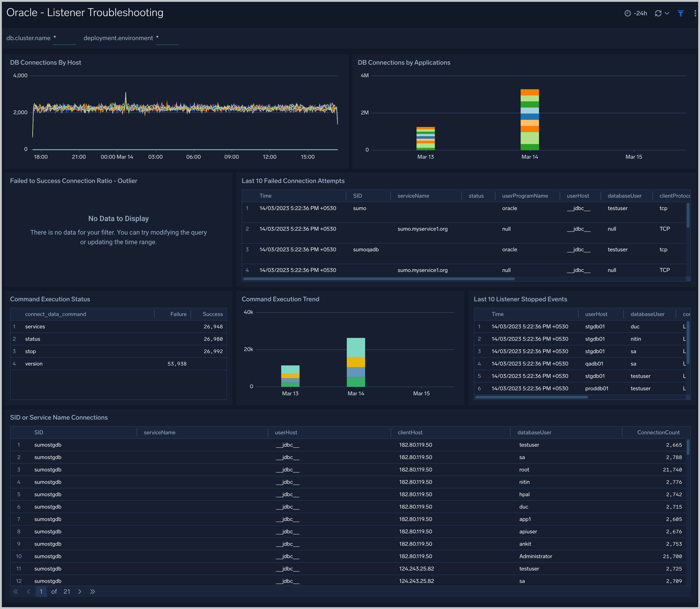This screenshot has width=700, height=609.
Task: Click the 'services' command row
Action: (118, 327)
